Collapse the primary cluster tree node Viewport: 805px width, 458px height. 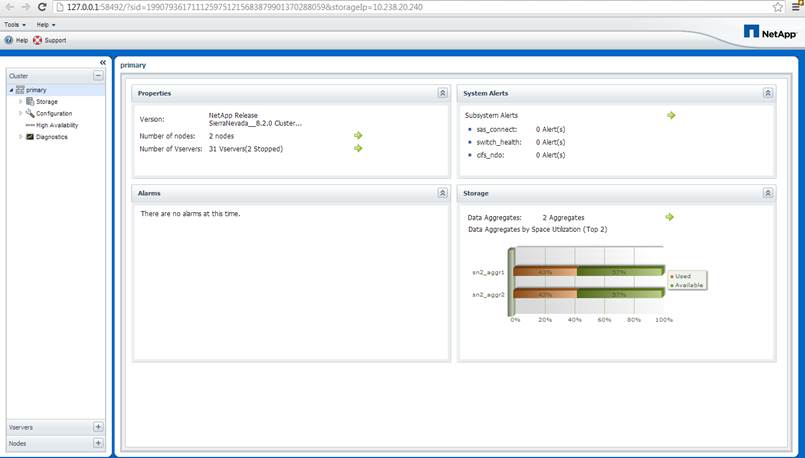click(11, 90)
